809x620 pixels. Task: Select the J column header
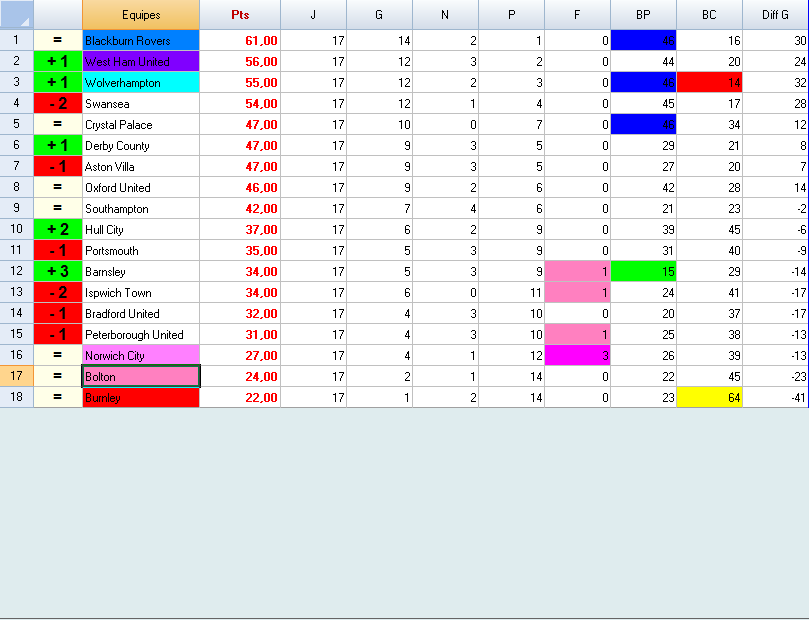point(313,14)
